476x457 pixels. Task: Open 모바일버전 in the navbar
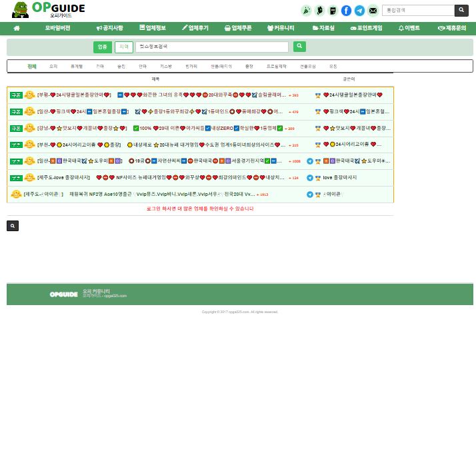pyautogui.click(x=58, y=28)
